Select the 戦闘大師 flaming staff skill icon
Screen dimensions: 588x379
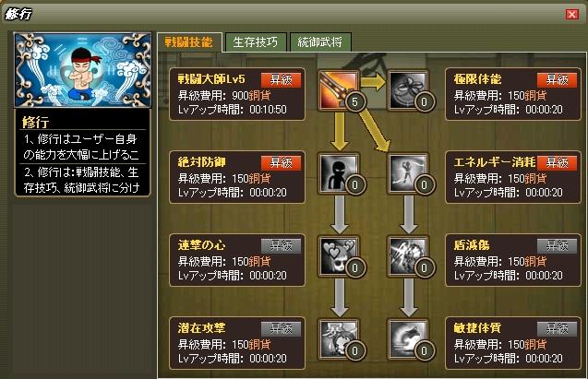(x=338, y=90)
